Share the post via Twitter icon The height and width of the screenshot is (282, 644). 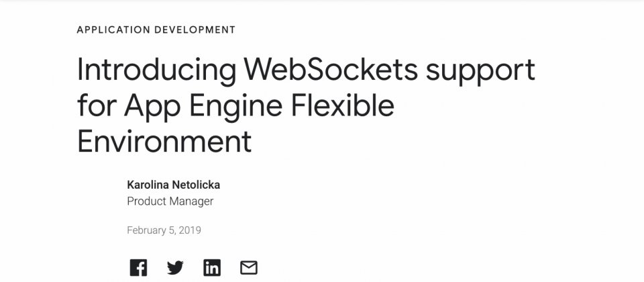[x=175, y=268]
